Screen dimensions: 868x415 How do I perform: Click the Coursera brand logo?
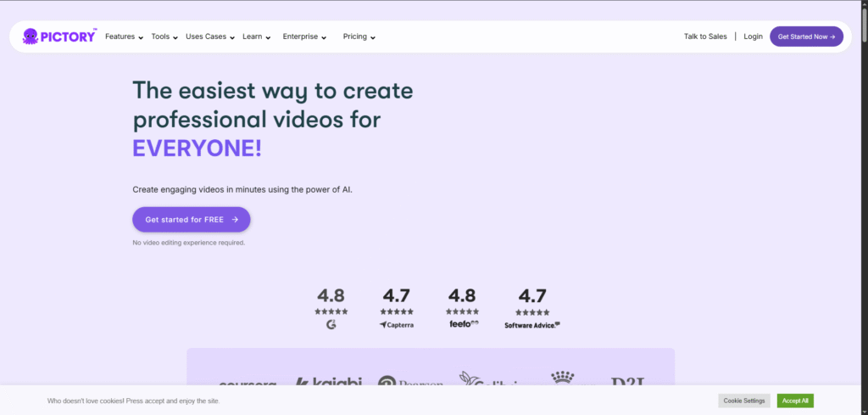pyautogui.click(x=248, y=384)
